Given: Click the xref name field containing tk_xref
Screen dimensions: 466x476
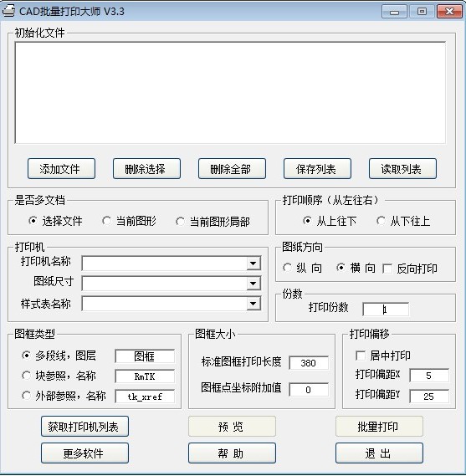Looking at the screenshot, I should [x=145, y=397].
